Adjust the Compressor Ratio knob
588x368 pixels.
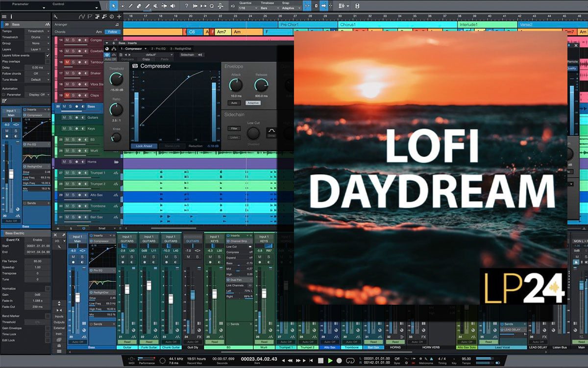click(117, 109)
